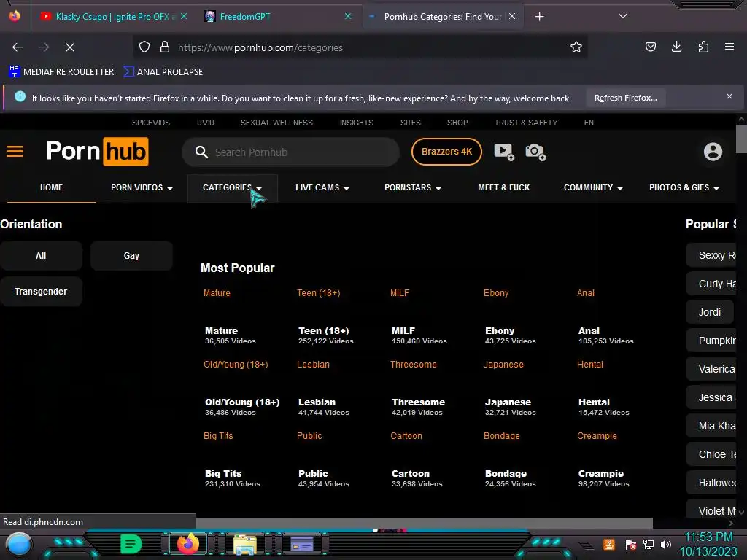Open the INSIGHTS top menu link
Viewport: 747px width, 560px height.
[x=356, y=122]
